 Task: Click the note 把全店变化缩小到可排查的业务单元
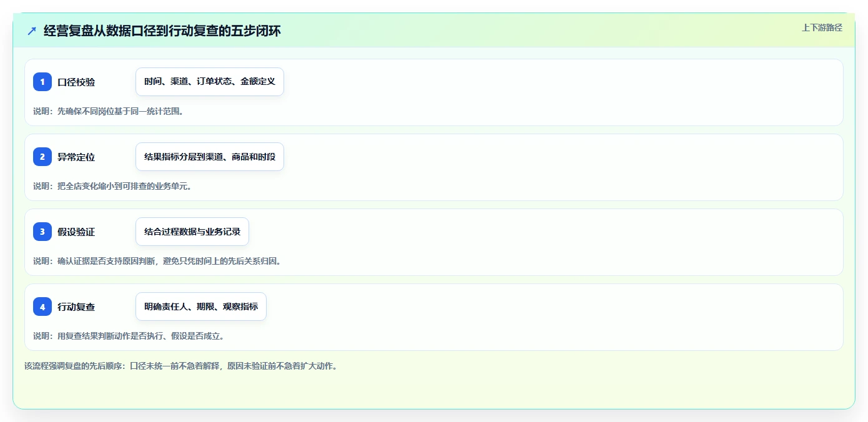pyautogui.click(x=112, y=186)
